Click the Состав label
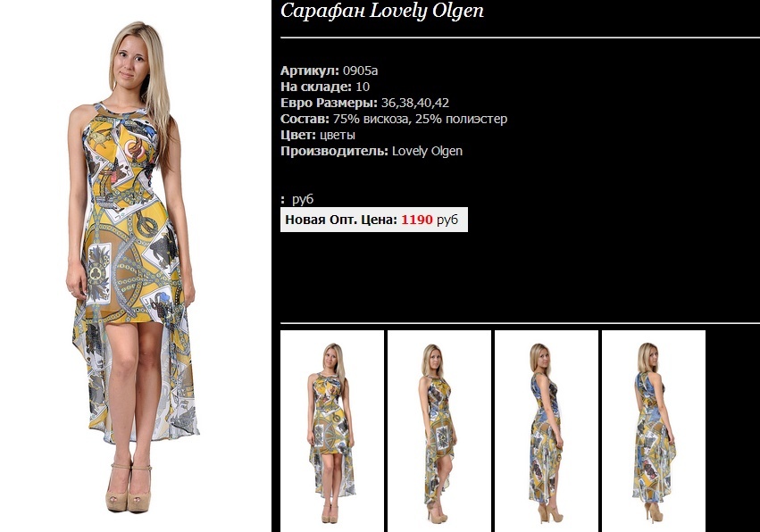The width and height of the screenshot is (760, 532). coord(305,119)
